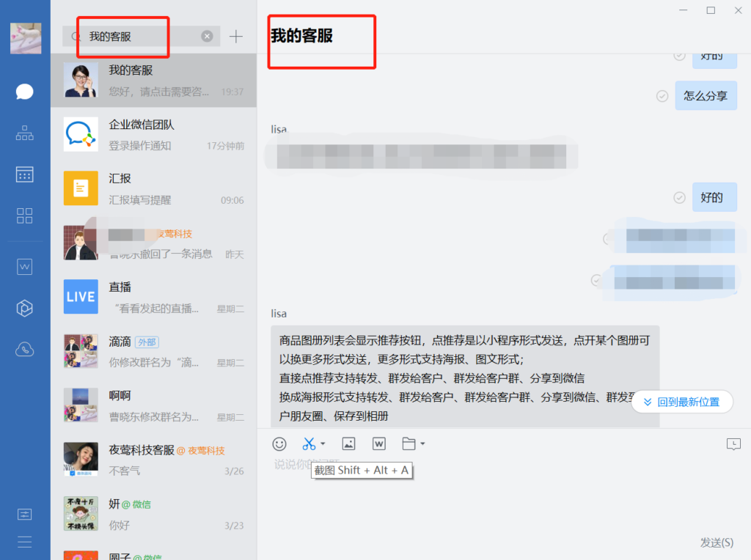Viewport: 751px width, 560px height.
Task: Open the cloud drive icon in the sidebar
Action: [24, 350]
